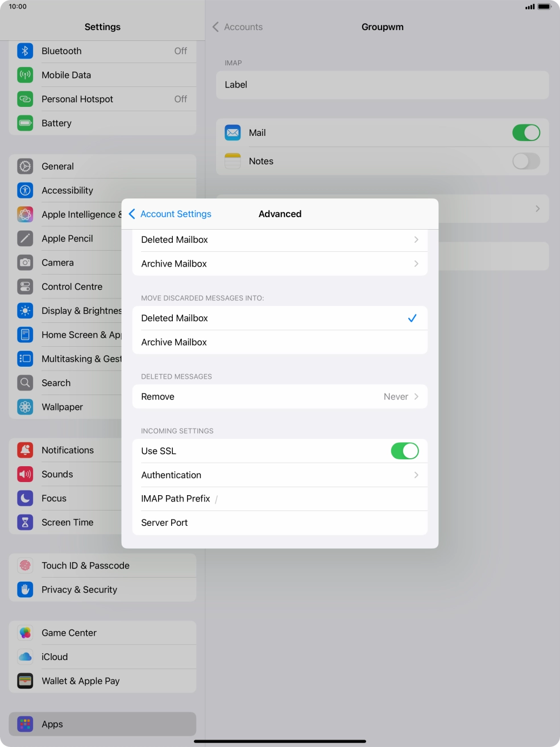Tap the General gear icon
The width and height of the screenshot is (560, 747).
coord(25,167)
